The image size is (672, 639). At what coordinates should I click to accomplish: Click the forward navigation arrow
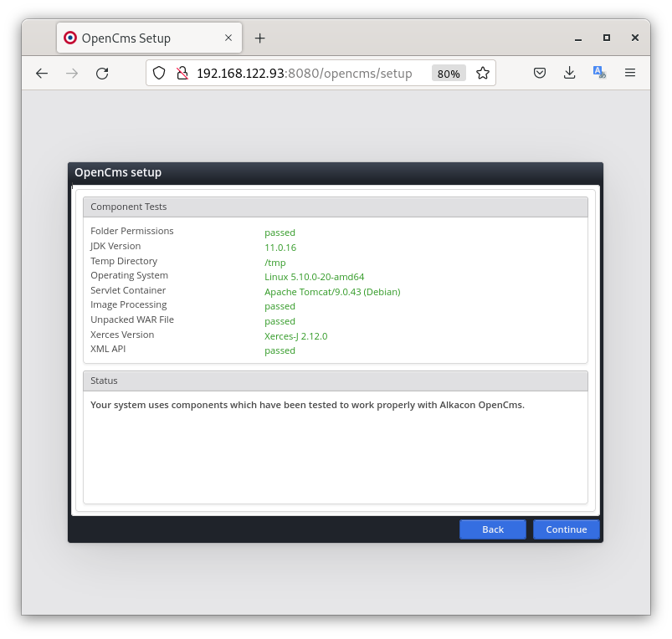72,74
